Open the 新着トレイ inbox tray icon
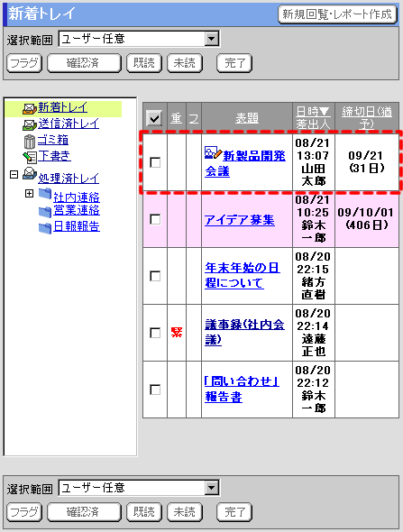 (x=30, y=108)
